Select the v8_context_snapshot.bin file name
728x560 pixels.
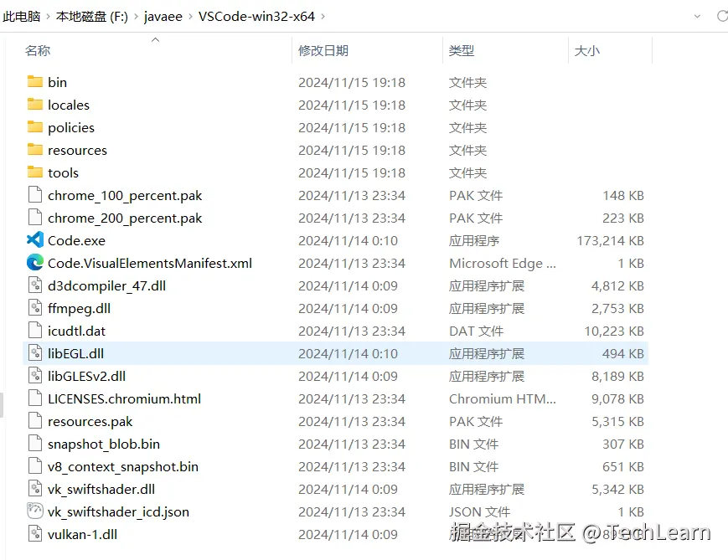123,467
